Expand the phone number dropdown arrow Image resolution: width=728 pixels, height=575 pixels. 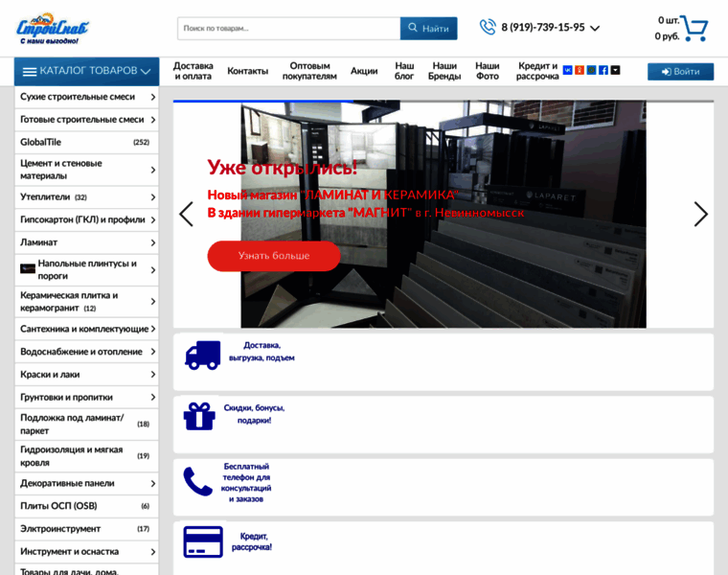coord(595,29)
